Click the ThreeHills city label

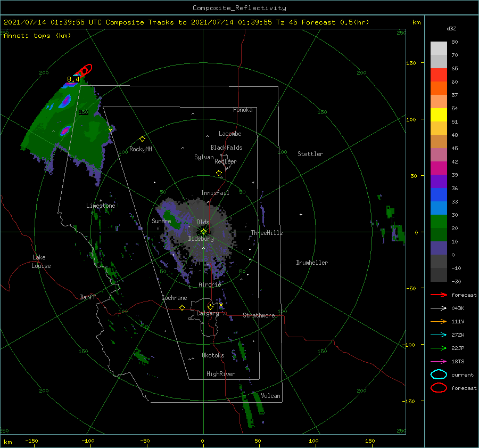click(x=267, y=233)
